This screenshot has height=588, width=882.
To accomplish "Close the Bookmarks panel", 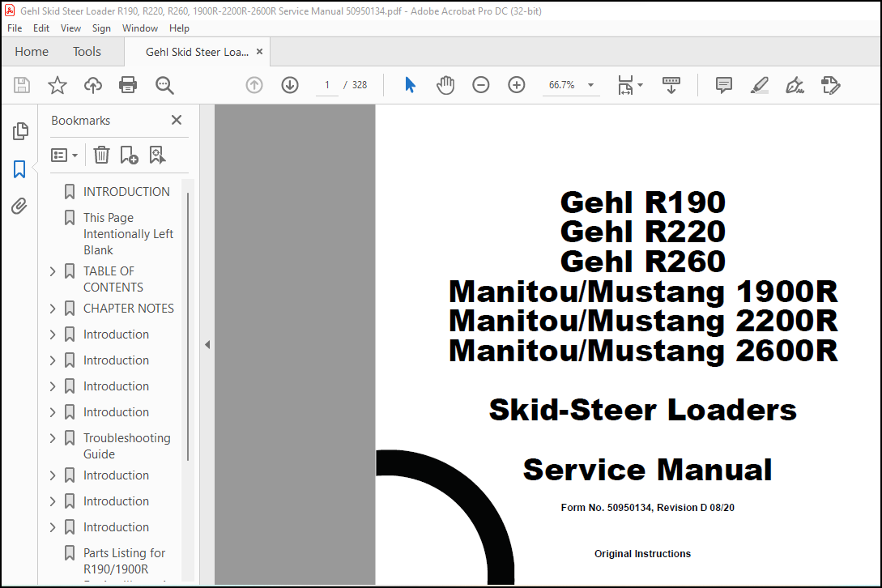I will (177, 120).
